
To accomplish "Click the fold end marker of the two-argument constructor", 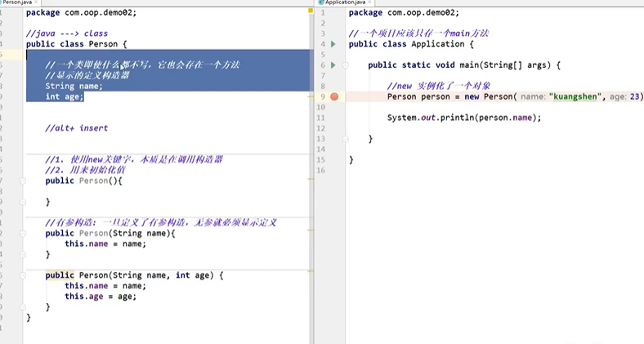I will 23,306.
